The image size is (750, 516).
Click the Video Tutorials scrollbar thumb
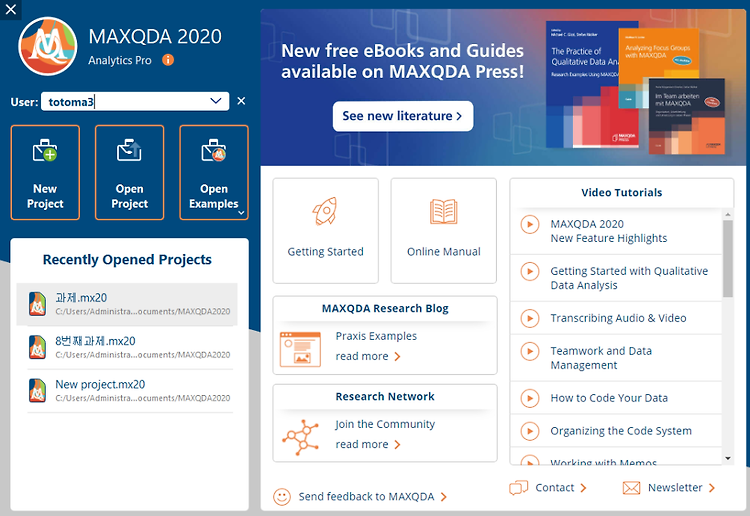coord(728,259)
